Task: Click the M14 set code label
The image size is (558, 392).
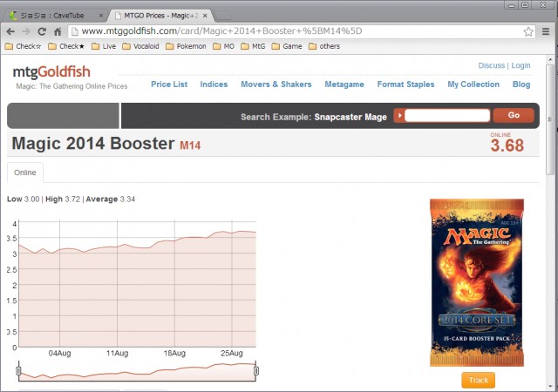Action: click(190, 145)
